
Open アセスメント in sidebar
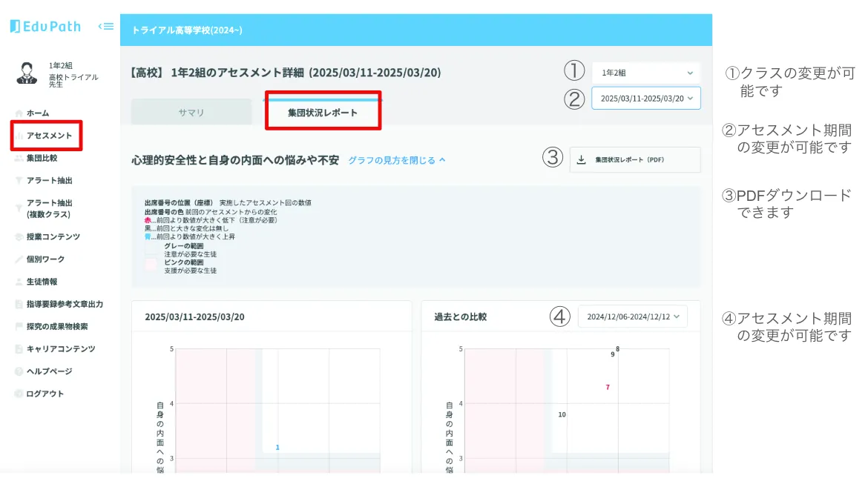49,136
